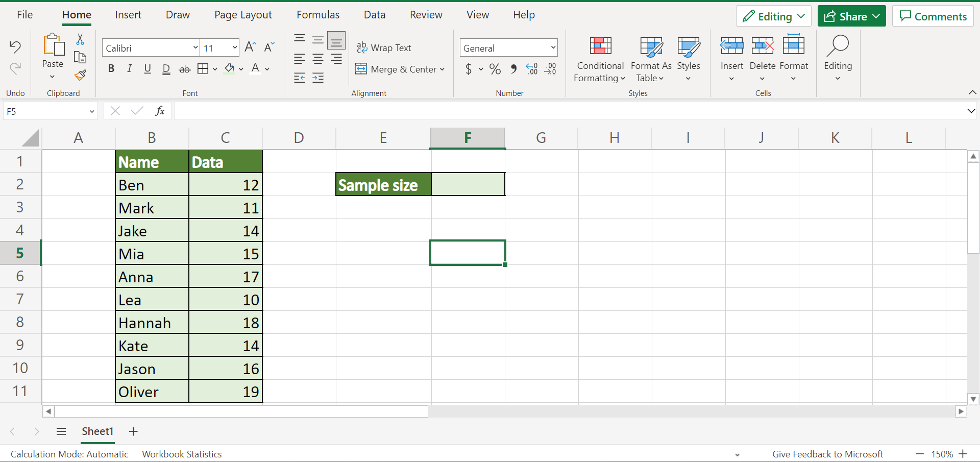Open the font size dropdown
980x462 pixels.
[234, 47]
